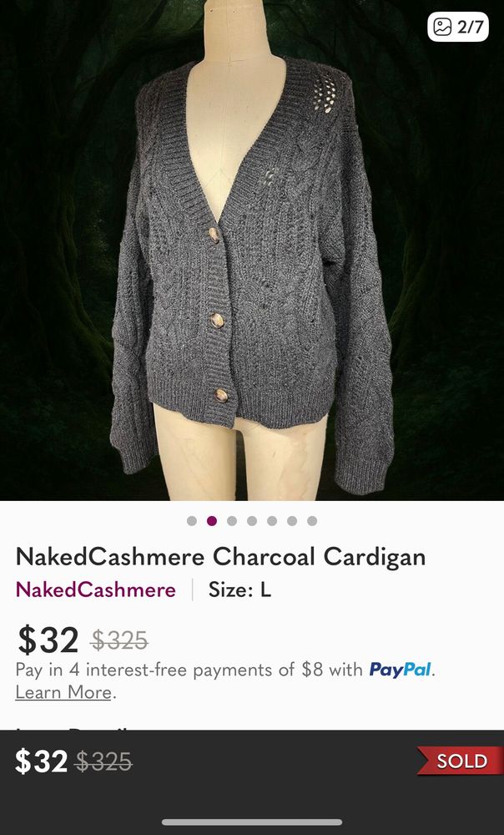Go to third photo using the third dot
Image resolution: width=504 pixels, height=835 pixels.
click(232, 521)
